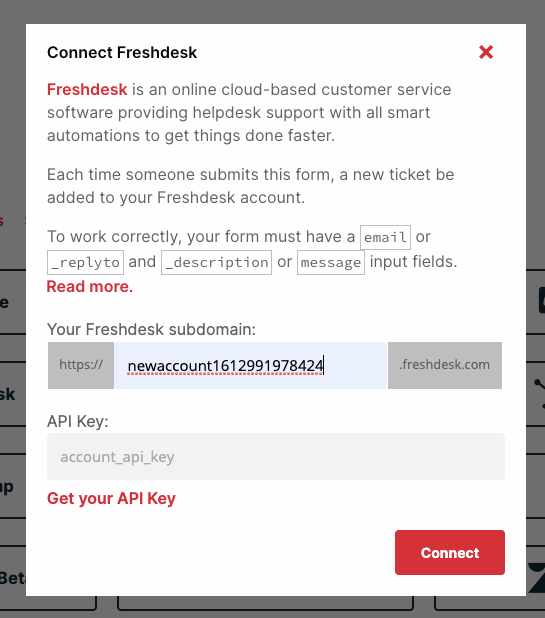Select the _replyto code tag
Viewport: 545px width, 618px height.
[86, 262]
